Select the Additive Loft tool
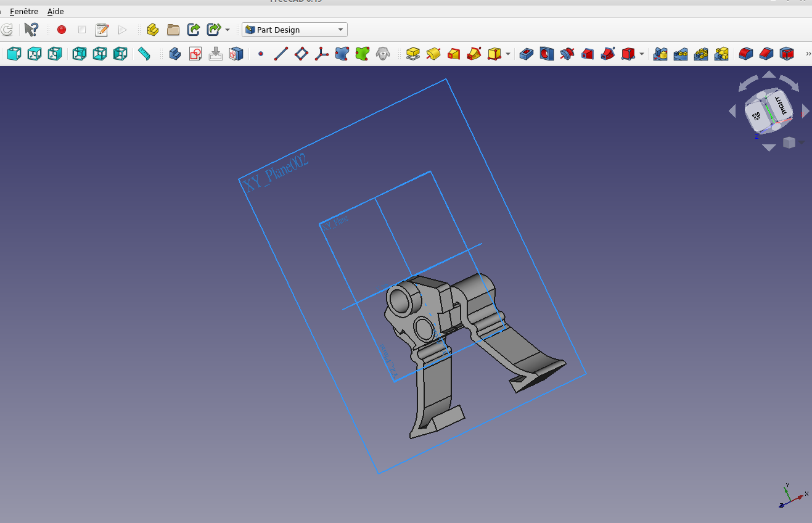812x523 pixels. coord(454,54)
